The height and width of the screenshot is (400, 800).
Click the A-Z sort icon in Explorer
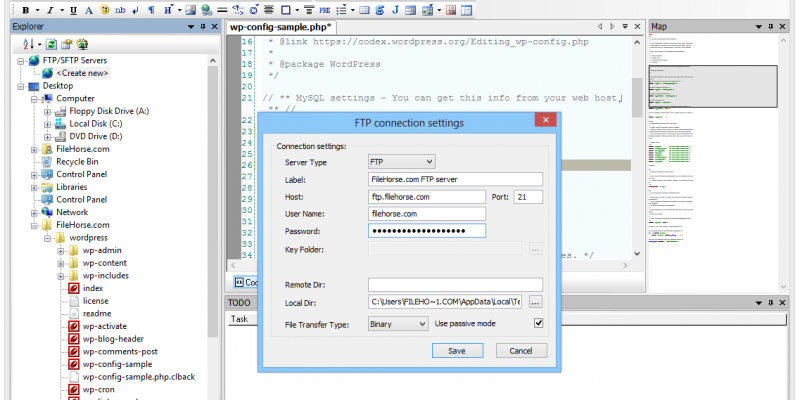pos(27,44)
